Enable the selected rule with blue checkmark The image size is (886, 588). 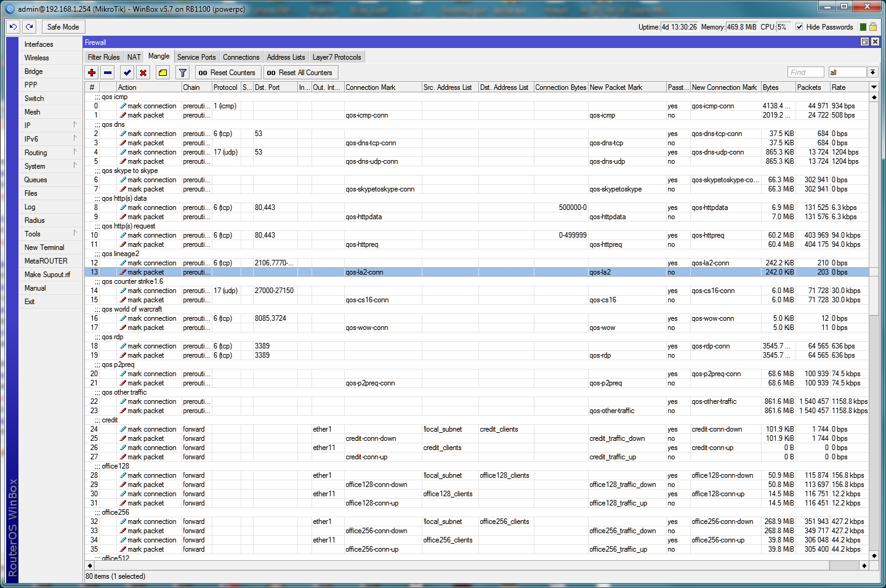coord(127,73)
